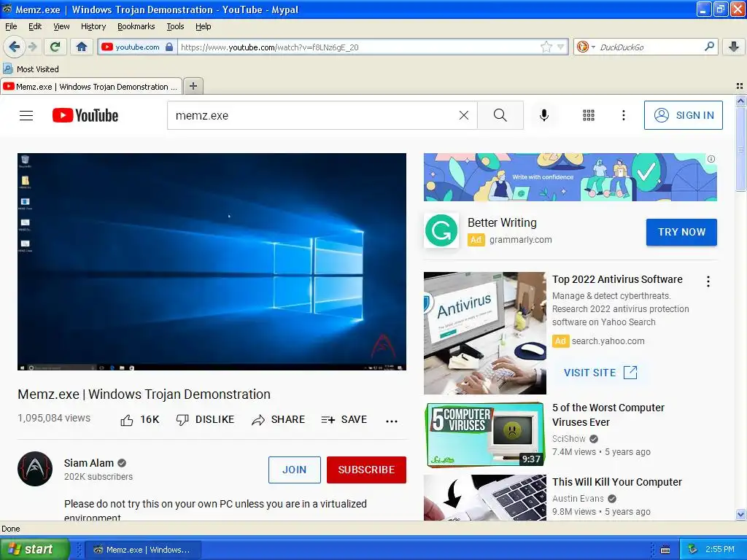Open the YouTube apps grid icon
The width and height of the screenshot is (747, 560).
[x=589, y=115]
